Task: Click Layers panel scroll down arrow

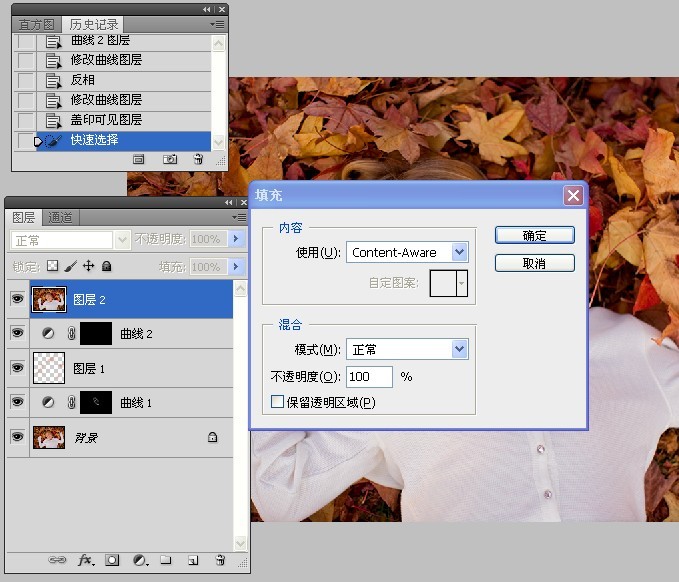Action: coord(240,543)
